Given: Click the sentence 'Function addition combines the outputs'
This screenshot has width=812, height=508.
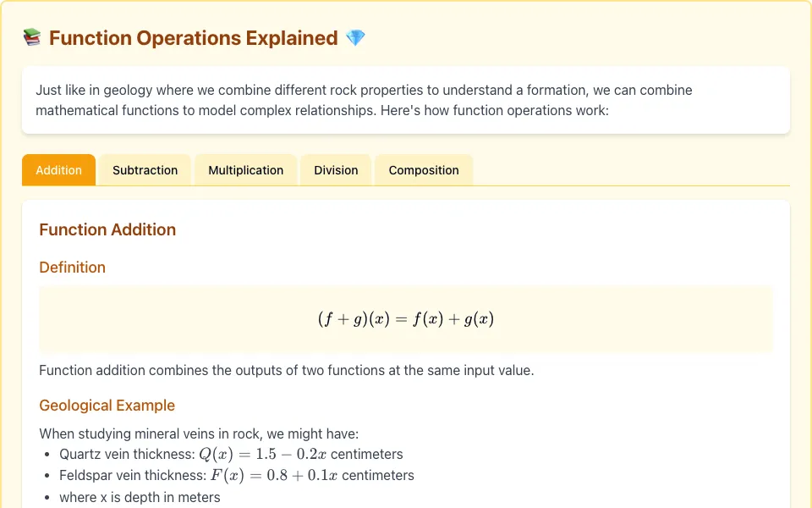Looking at the screenshot, I should [287, 371].
